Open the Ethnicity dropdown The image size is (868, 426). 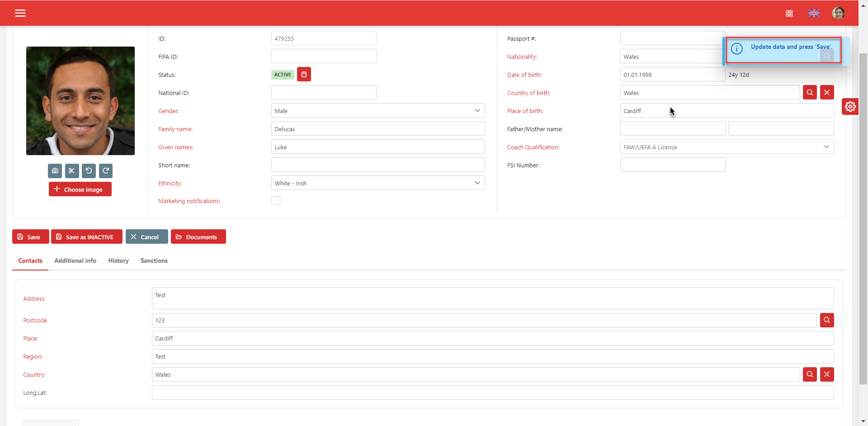click(377, 183)
